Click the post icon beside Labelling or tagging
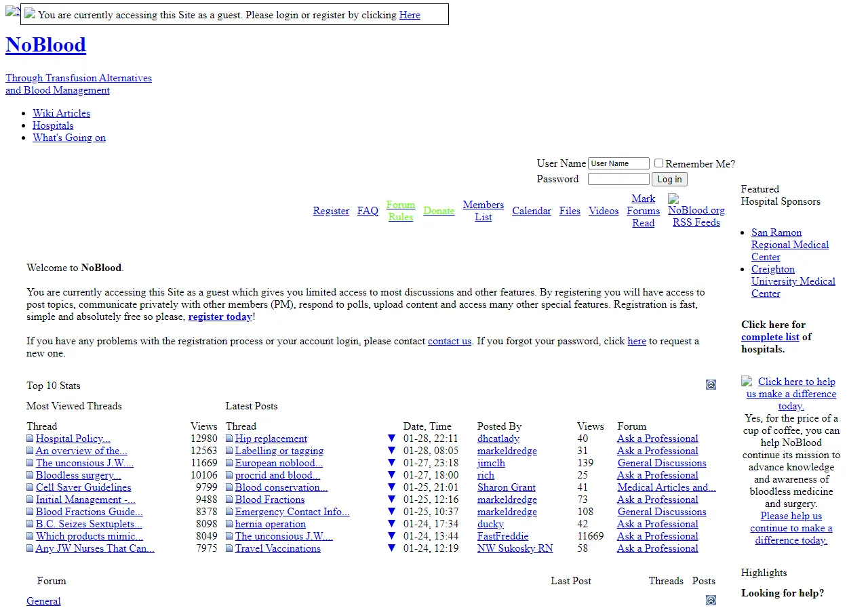 pos(229,451)
